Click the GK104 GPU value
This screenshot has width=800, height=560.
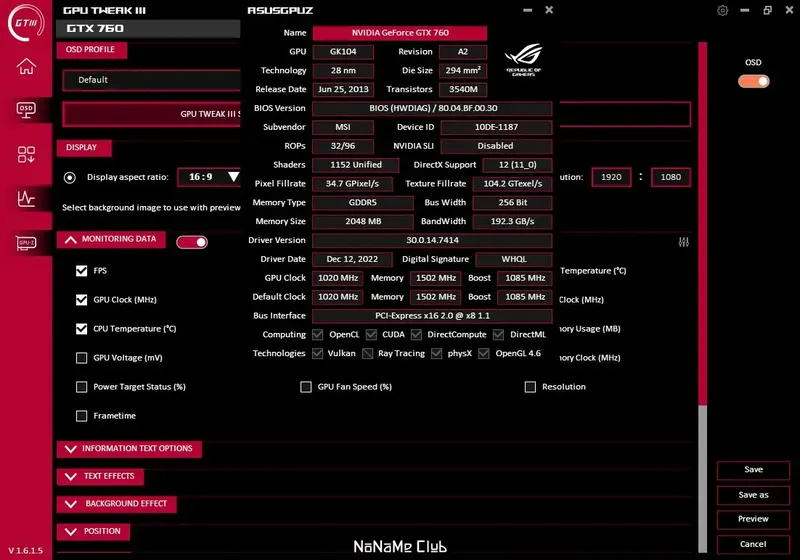[343, 52]
